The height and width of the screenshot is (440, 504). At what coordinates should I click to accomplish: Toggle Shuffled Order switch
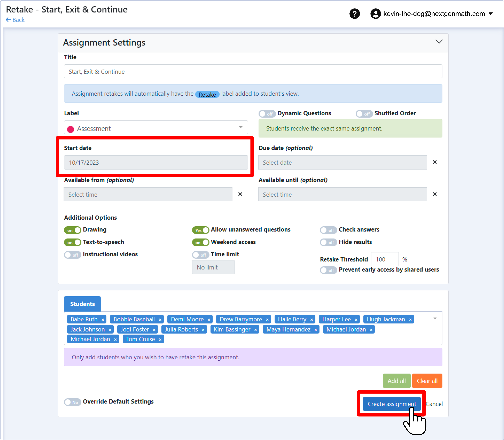click(364, 114)
